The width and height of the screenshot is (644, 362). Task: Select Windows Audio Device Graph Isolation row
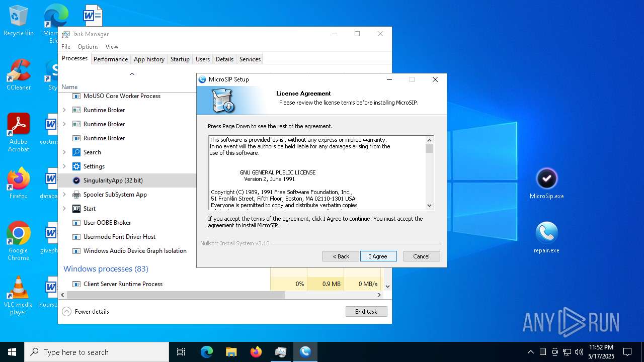(127, 251)
